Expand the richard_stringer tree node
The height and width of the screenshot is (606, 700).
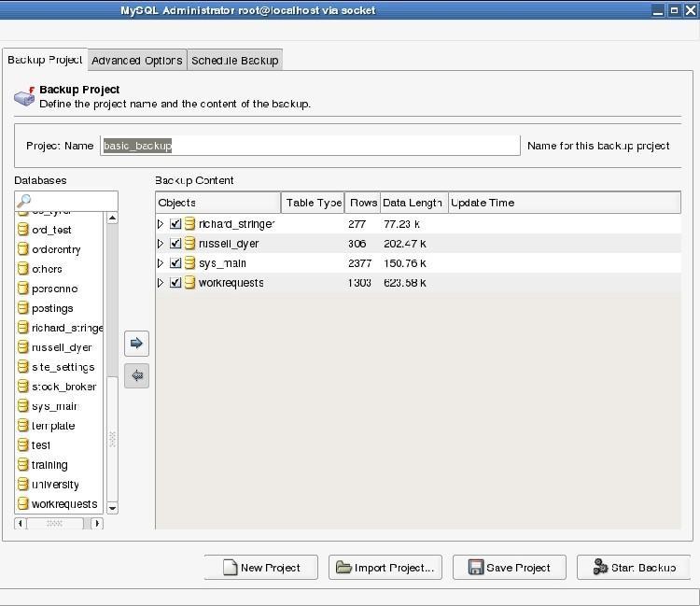tap(161, 224)
